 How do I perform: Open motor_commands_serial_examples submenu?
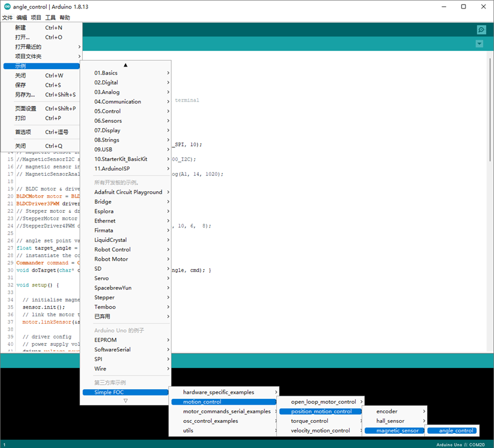[x=224, y=411]
